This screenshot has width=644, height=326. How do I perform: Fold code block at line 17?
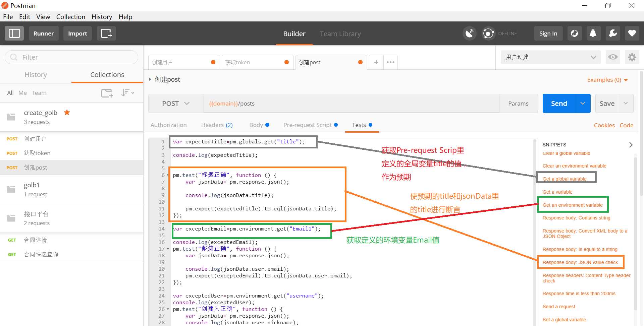168,249
